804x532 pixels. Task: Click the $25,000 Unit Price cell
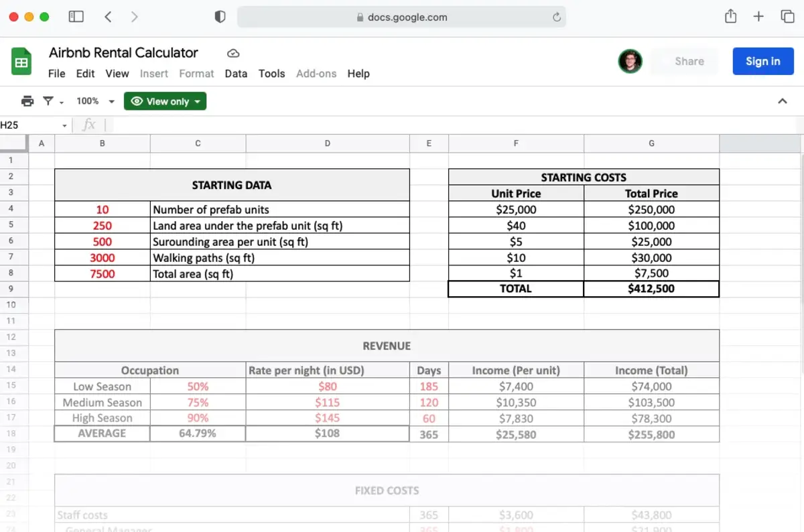(x=516, y=210)
